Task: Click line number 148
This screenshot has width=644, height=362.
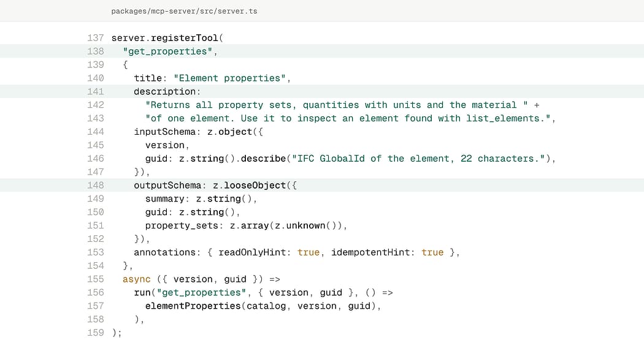Action: pyautogui.click(x=95, y=186)
